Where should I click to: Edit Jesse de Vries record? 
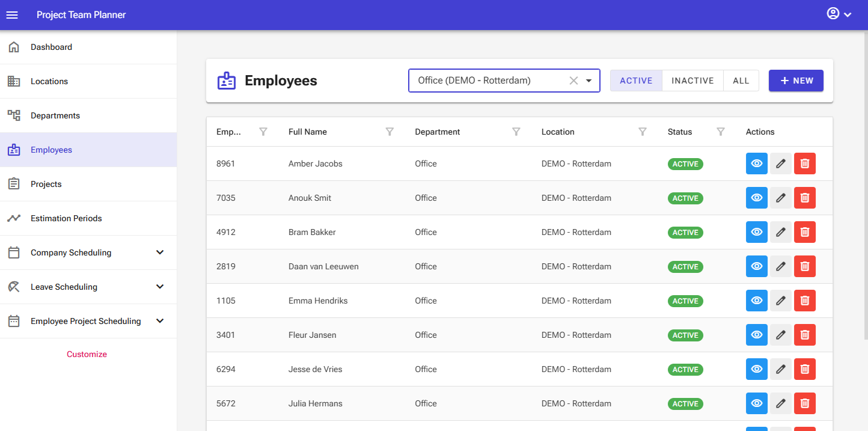click(781, 369)
